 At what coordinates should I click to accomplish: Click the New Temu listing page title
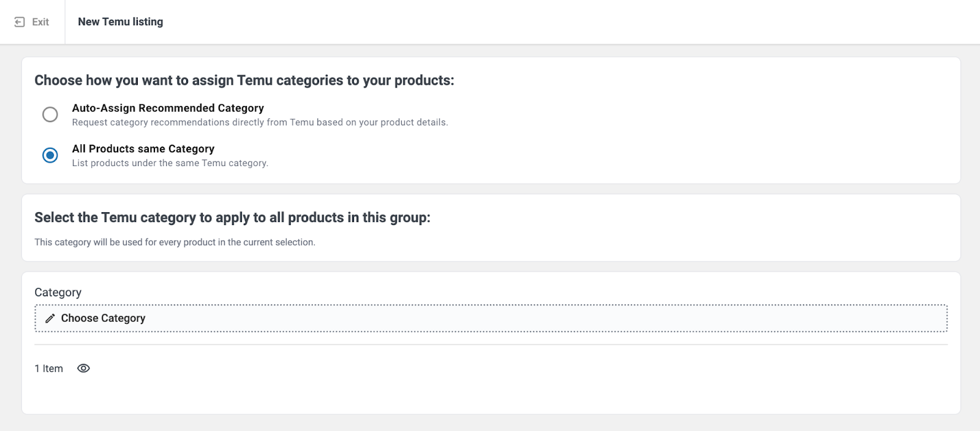121,22
